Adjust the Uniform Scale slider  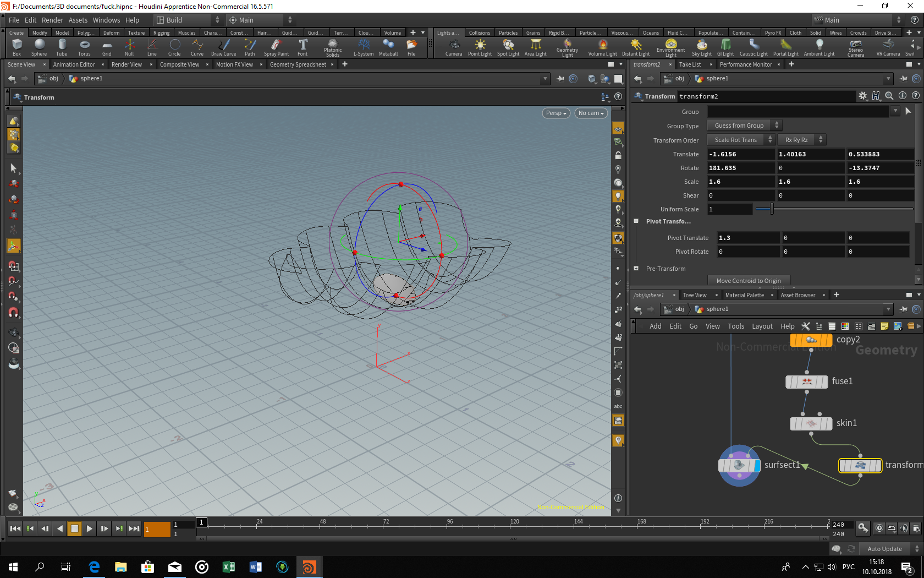tap(772, 209)
